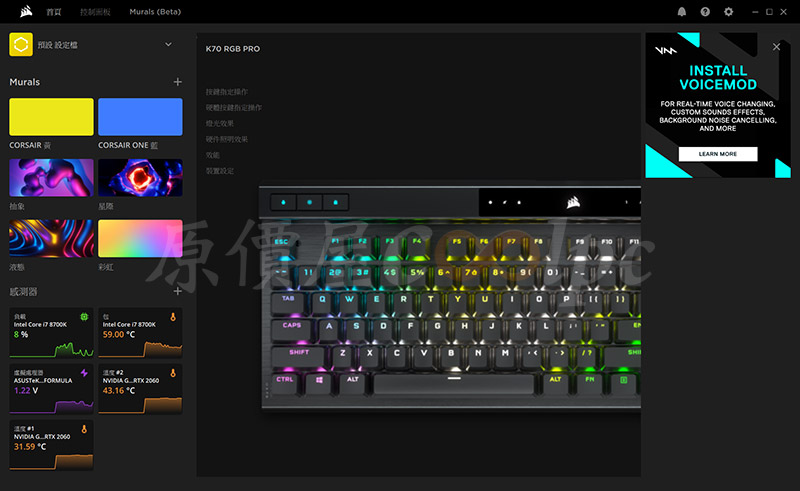This screenshot has width=800, height=491.
Task: Click the 預設 設定檔 profile name
Action: [57, 45]
